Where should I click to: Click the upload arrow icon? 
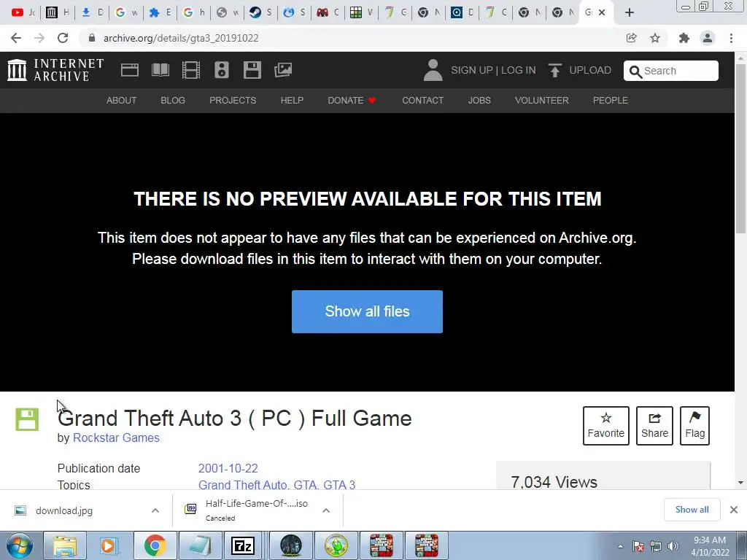click(x=554, y=70)
